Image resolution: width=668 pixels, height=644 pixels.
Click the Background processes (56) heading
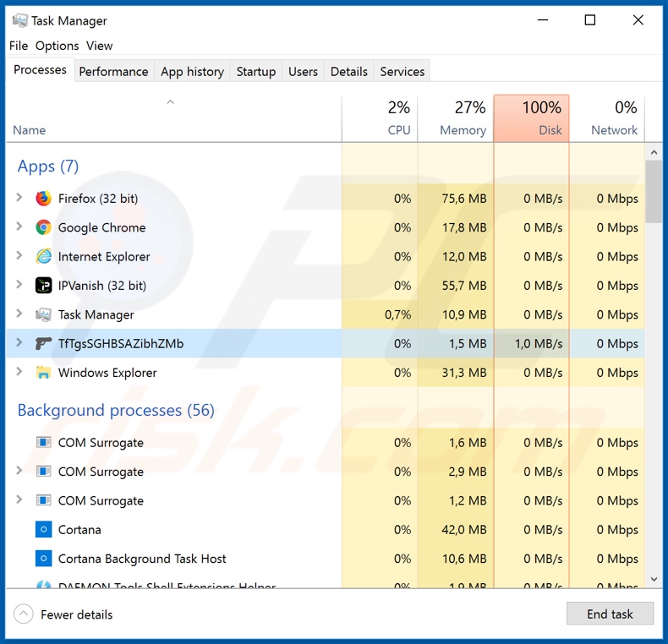tap(116, 410)
